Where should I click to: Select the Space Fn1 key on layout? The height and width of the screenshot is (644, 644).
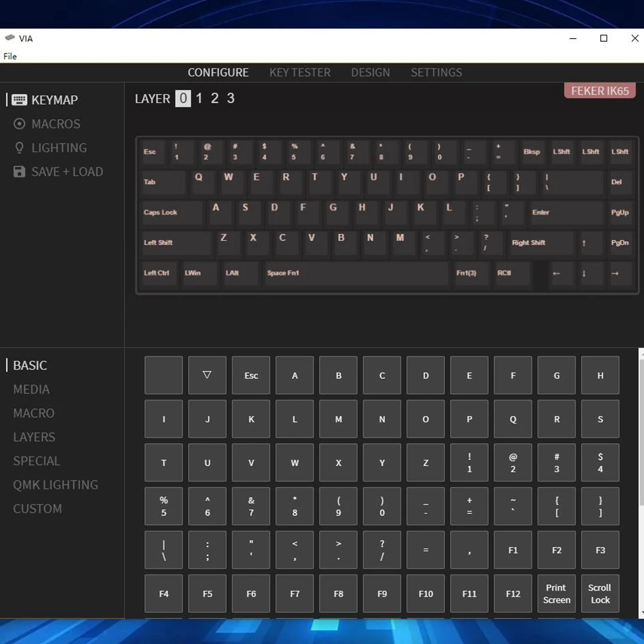pos(355,273)
